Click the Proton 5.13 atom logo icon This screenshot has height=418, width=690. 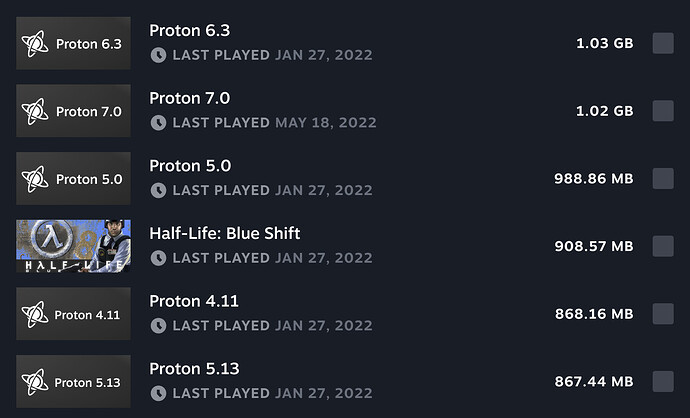tap(35, 382)
